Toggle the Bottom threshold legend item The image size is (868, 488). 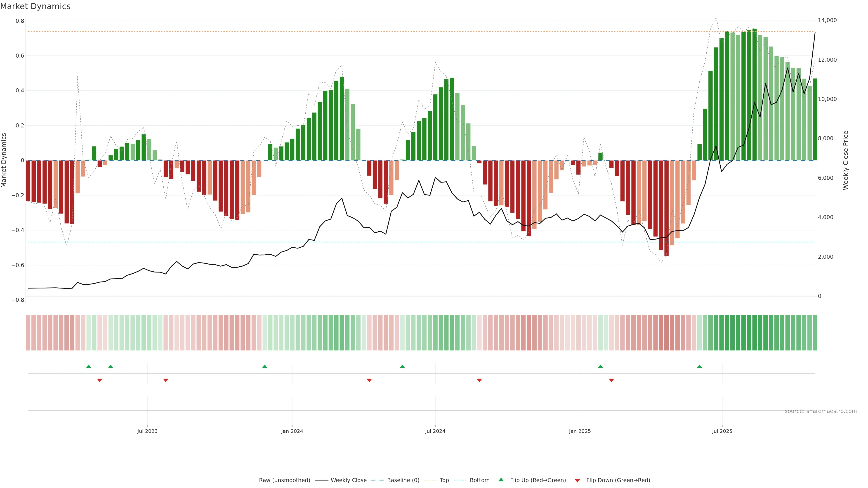(x=479, y=480)
